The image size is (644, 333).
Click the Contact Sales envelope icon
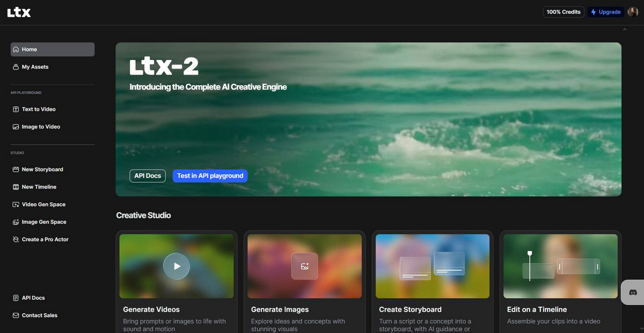[x=16, y=315]
